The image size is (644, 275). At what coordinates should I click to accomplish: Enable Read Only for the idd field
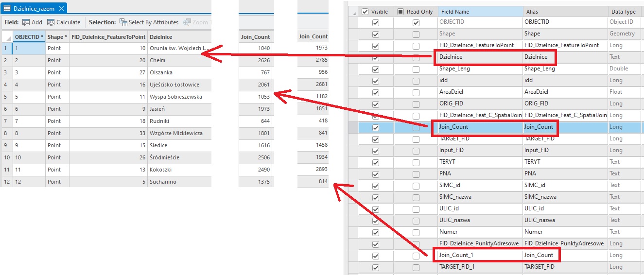click(x=416, y=81)
